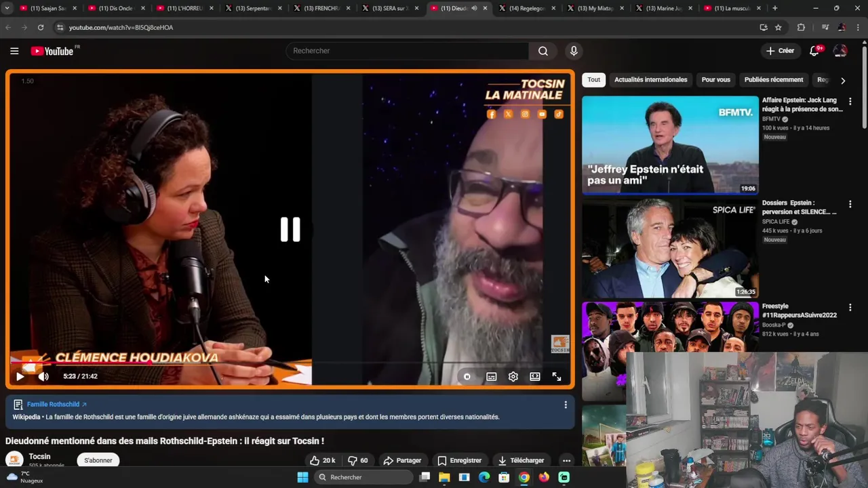Open options for the Wikipedia info panel
Screen dimensions: 868x488
point(566,405)
